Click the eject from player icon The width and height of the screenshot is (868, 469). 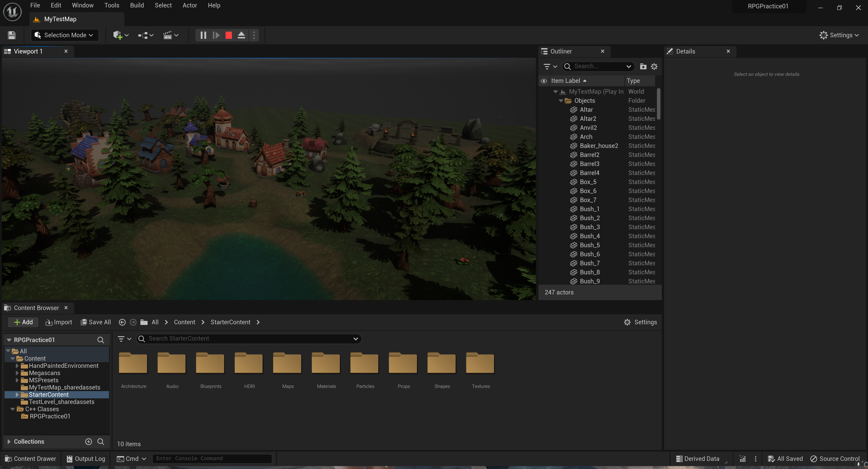point(241,35)
